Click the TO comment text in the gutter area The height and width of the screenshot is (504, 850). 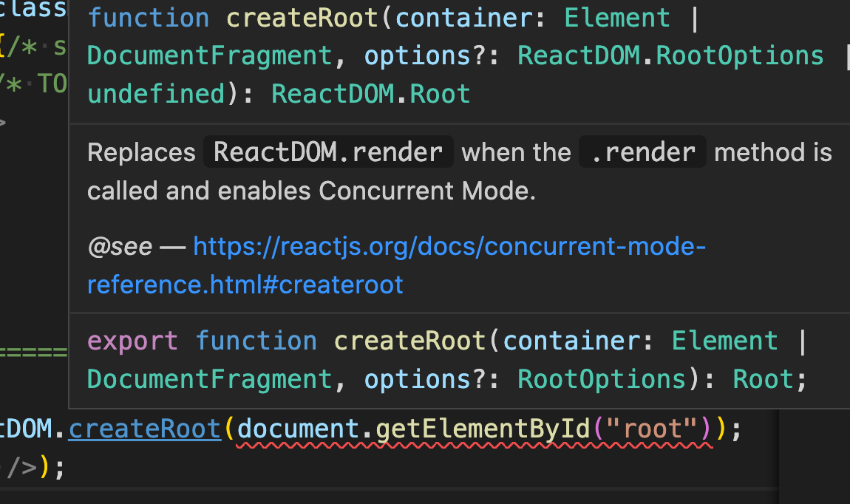(53, 84)
